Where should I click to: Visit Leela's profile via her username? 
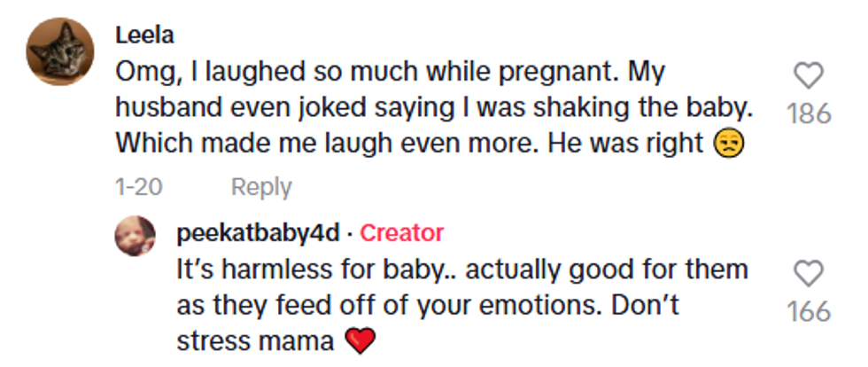pyautogui.click(x=144, y=35)
